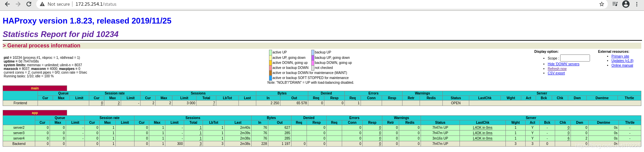This screenshot has width=644, height=152.
Task: Click the backup UP, going down swatch
Action: click(x=313, y=58)
